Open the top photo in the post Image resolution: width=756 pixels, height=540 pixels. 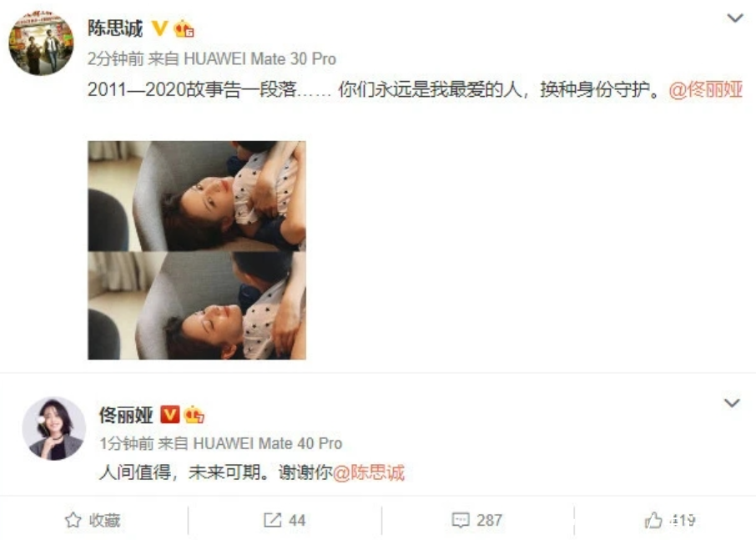pos(197,196)
